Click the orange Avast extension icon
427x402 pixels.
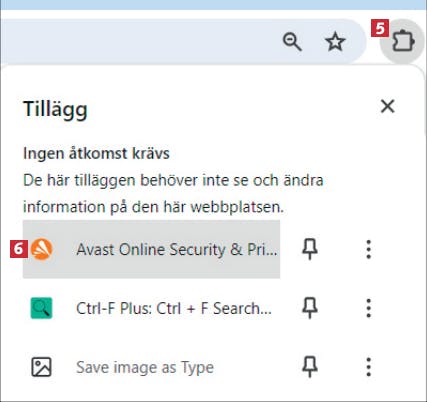[42, 249]
